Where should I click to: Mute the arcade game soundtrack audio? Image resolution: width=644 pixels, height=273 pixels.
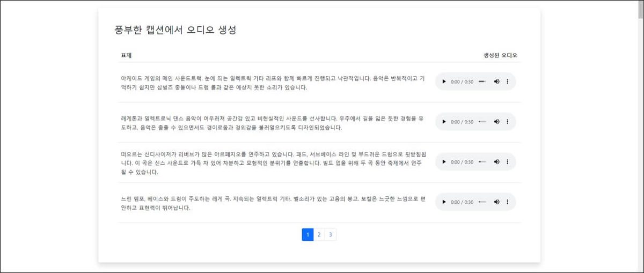point(496,82)
